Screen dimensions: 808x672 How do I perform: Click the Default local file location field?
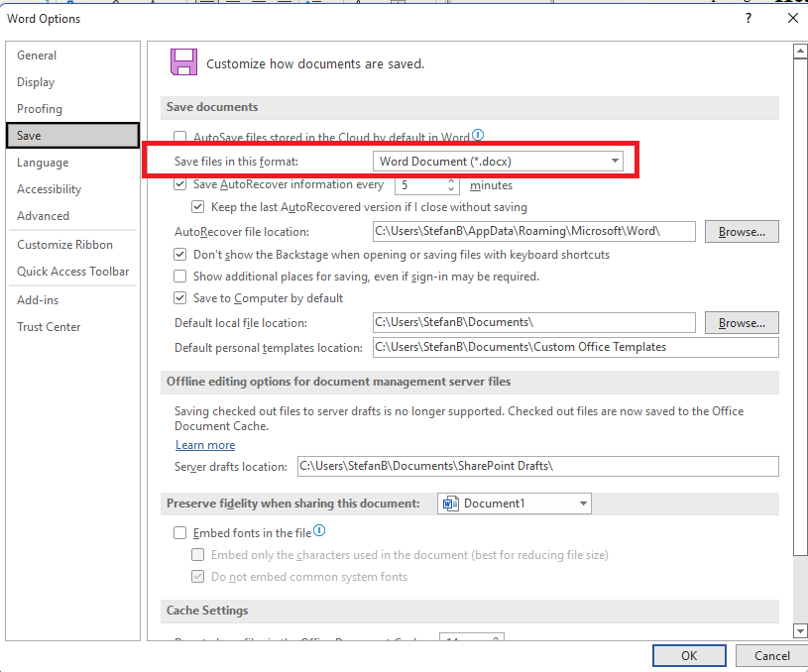click(533, 322)
